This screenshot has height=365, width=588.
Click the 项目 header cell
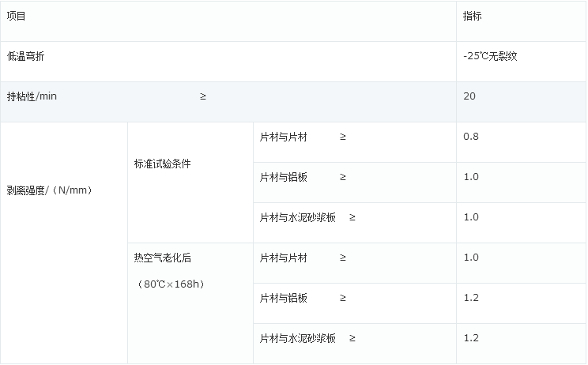tap(228, 21)
